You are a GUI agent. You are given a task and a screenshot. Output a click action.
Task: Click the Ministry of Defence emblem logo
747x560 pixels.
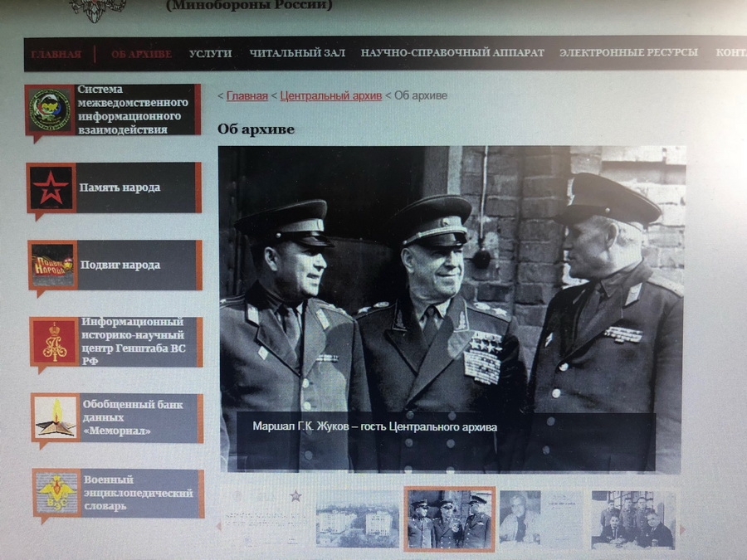pos(98,9)
